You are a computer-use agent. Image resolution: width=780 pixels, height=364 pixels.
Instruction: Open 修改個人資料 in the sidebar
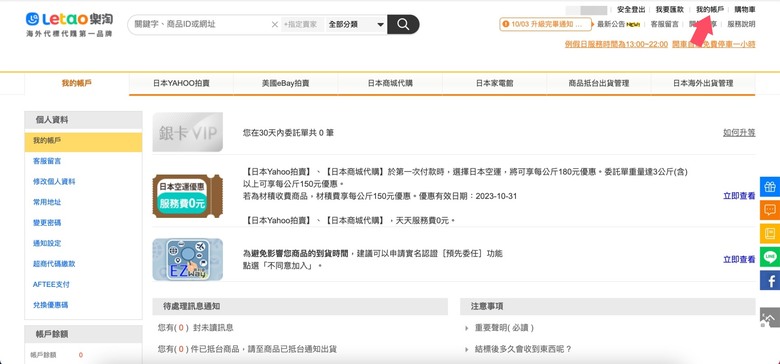(x=54, y=182)
